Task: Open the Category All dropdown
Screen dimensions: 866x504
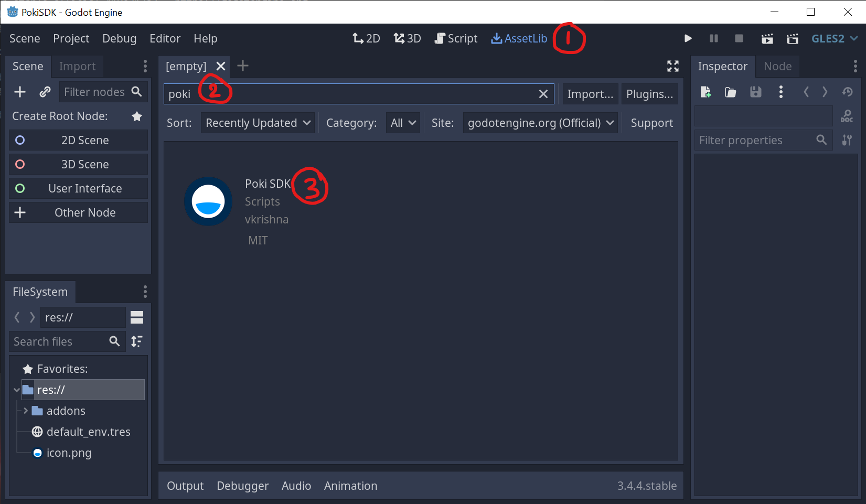Action: click(403, 123)
